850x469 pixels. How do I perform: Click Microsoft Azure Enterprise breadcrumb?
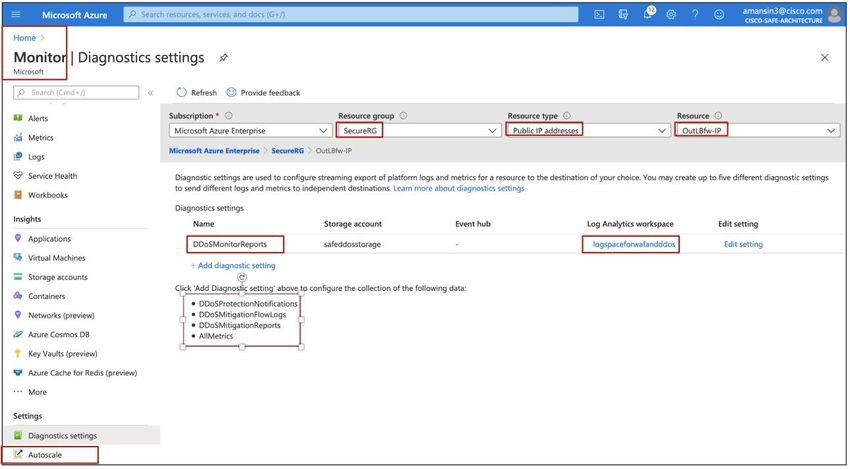click(214, 151)
